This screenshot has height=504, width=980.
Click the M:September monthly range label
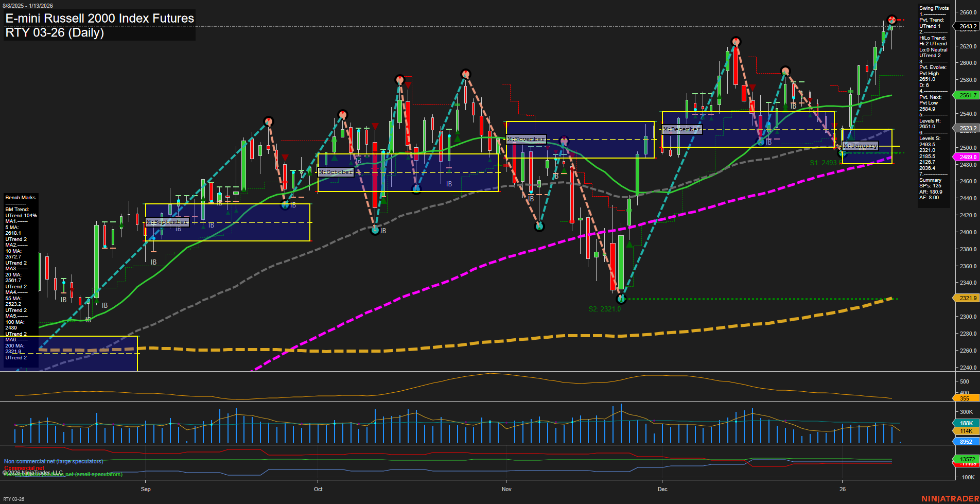click(x=167, y=222)
